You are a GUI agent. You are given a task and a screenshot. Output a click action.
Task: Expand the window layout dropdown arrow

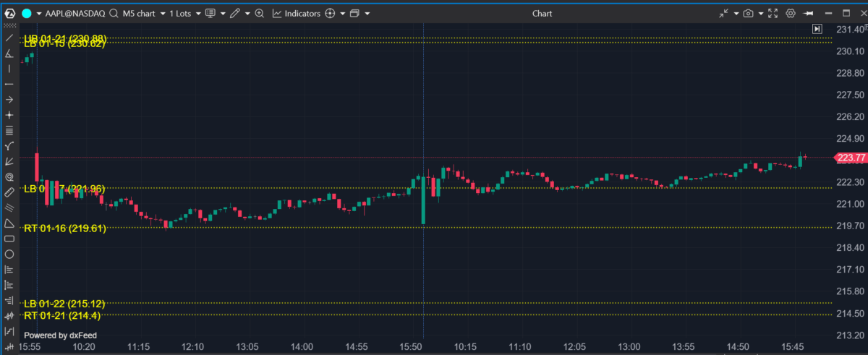click(x=367, y=14)
